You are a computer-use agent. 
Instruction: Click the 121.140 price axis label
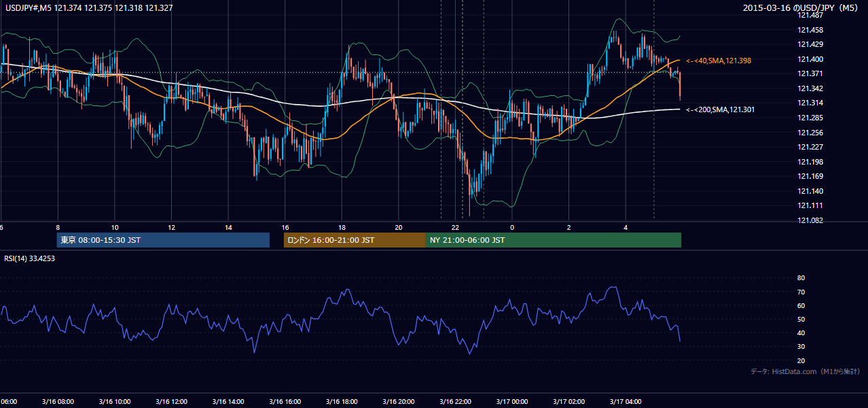point(809,191)
